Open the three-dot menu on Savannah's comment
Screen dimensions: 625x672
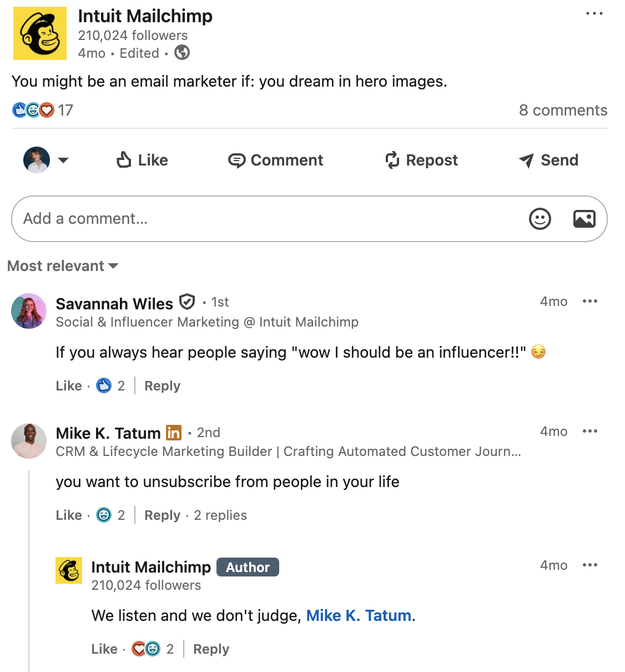click(x=590, y=301)
